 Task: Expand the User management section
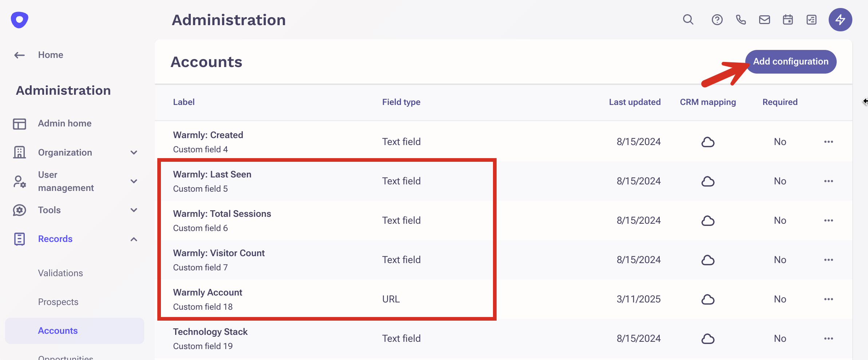(134, 181)
